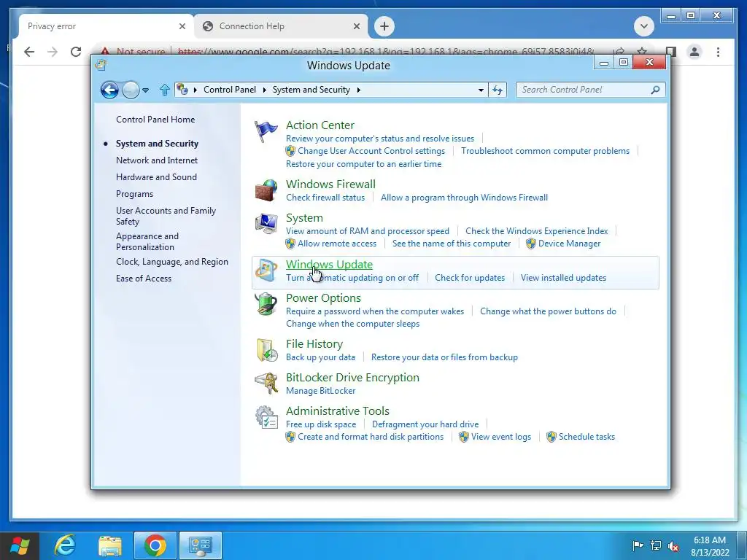The height and width of the screenshot is (560, 747).
Task: Open the Power Options battery icon
Action: point(266,303)
